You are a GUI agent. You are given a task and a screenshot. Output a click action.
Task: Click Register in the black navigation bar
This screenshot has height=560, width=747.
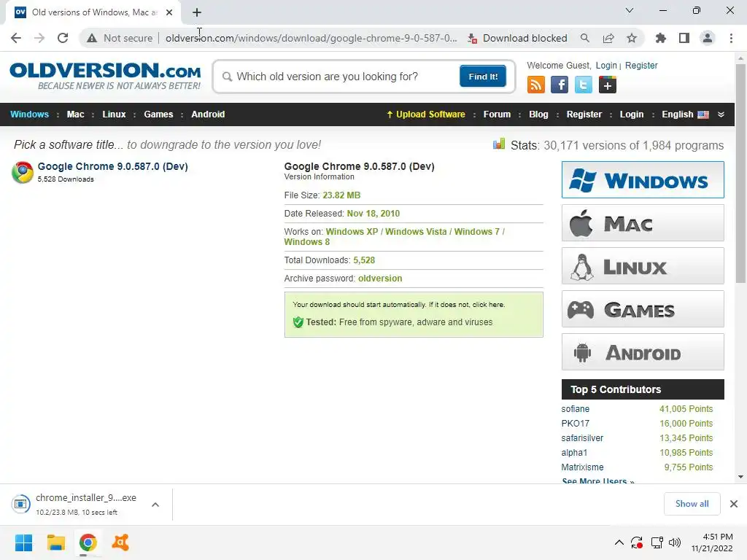(584, 114)
